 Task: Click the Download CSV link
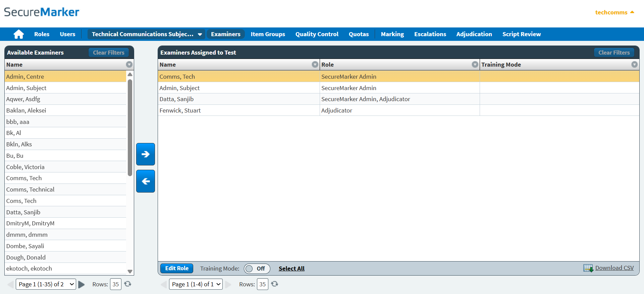click(x=614, y=268)
